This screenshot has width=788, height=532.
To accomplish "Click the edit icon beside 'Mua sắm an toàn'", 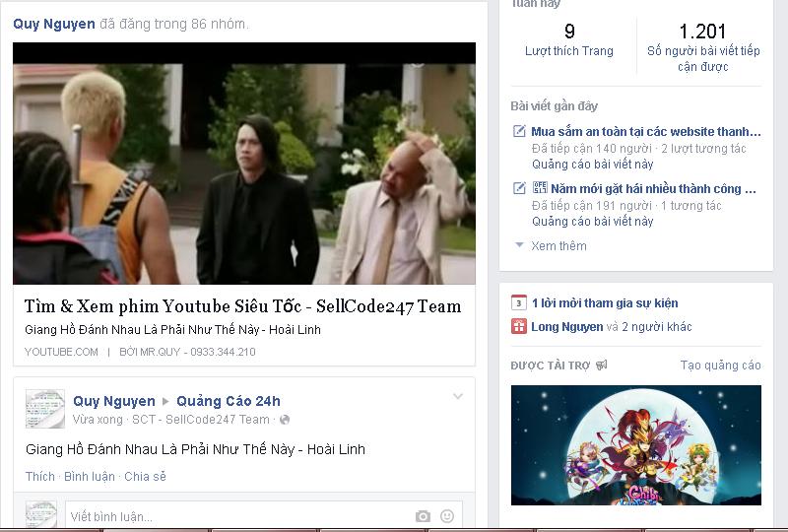I will coord(519,131).
